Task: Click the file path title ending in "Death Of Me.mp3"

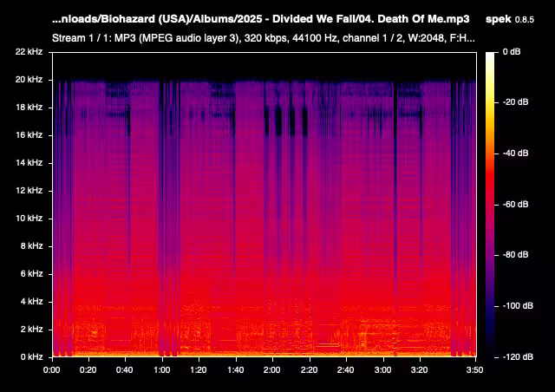Action: (x=261, y=19)
